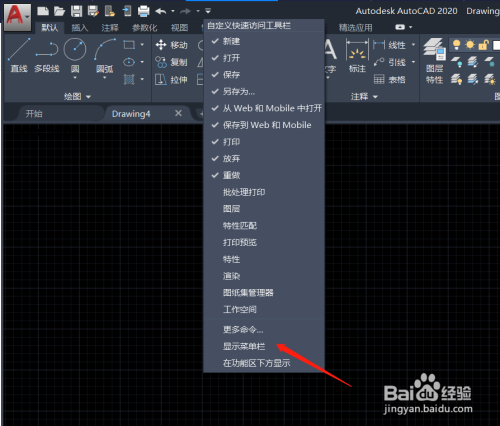Click the layer padlock lock icon
Image resolution: width=500 pixels, height=426 pixels.
[x=483, y=44]
